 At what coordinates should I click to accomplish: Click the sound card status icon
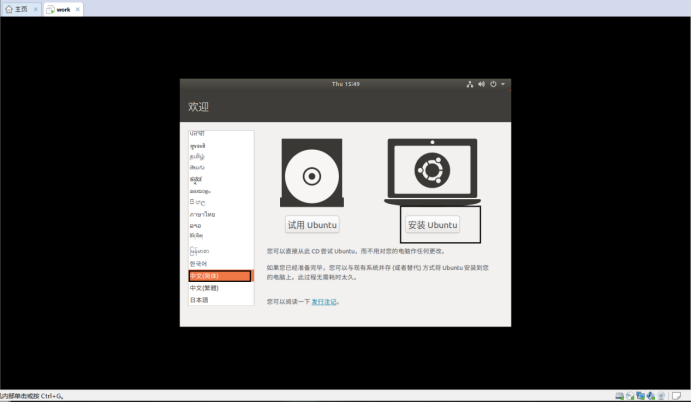pyautogui.click(x=650, y=396)
